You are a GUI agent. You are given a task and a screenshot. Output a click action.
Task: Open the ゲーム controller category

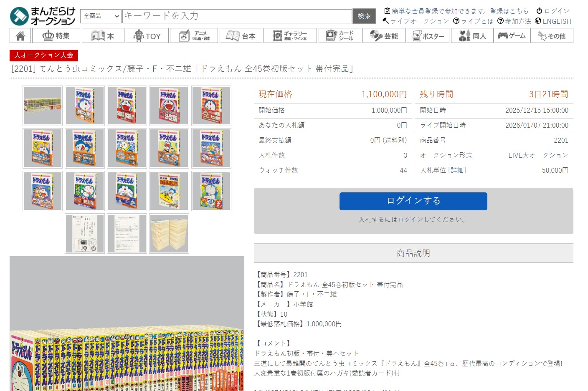(512, 36)
